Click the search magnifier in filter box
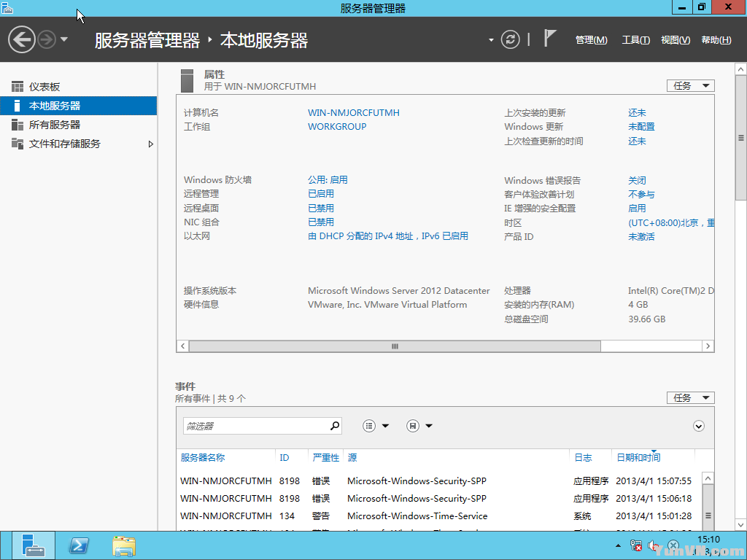This screenshot has height=560, width=747. point(335,426)
